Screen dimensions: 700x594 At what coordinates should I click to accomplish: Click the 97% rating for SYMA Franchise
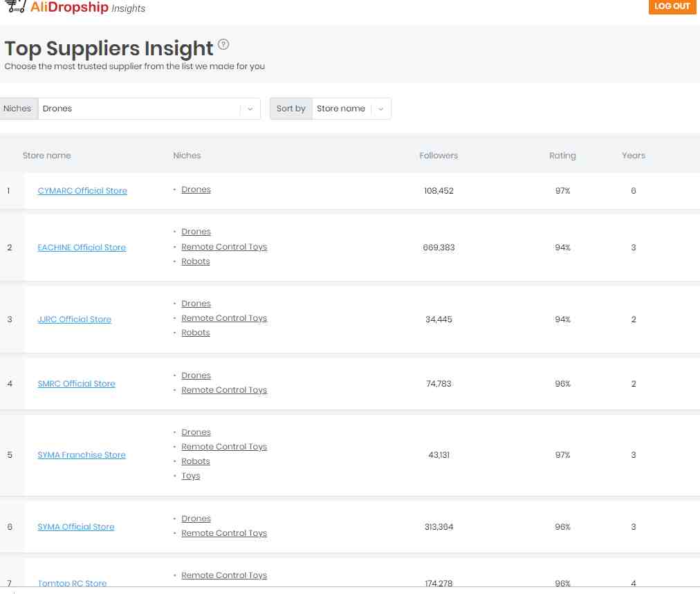click(x=562, y=455)
